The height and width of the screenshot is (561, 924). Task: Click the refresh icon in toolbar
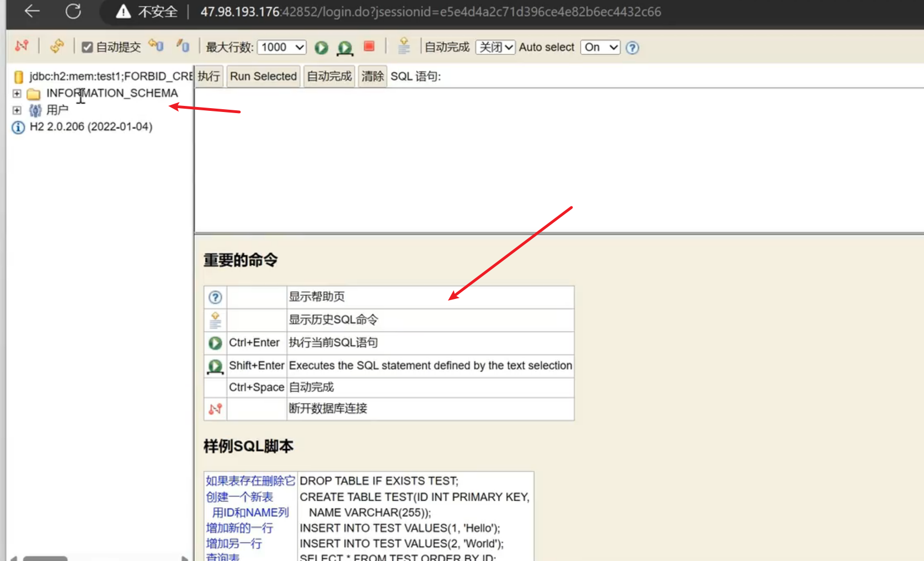pos(57,46)
